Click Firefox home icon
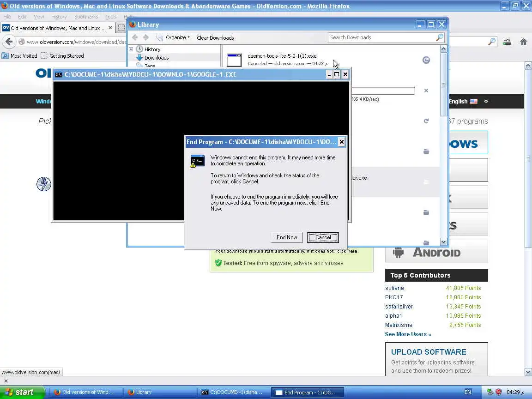The width and height of the screenshot is (532, 399). tap(524, 42)
